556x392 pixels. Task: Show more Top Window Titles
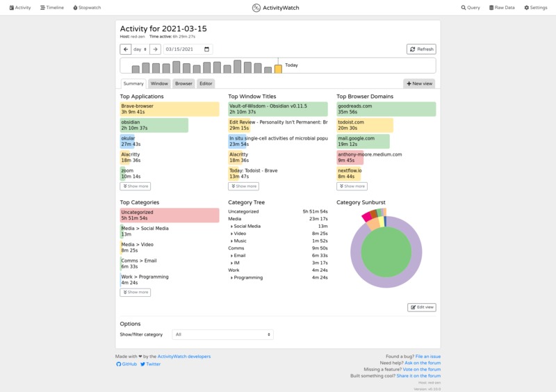(243, 186)
